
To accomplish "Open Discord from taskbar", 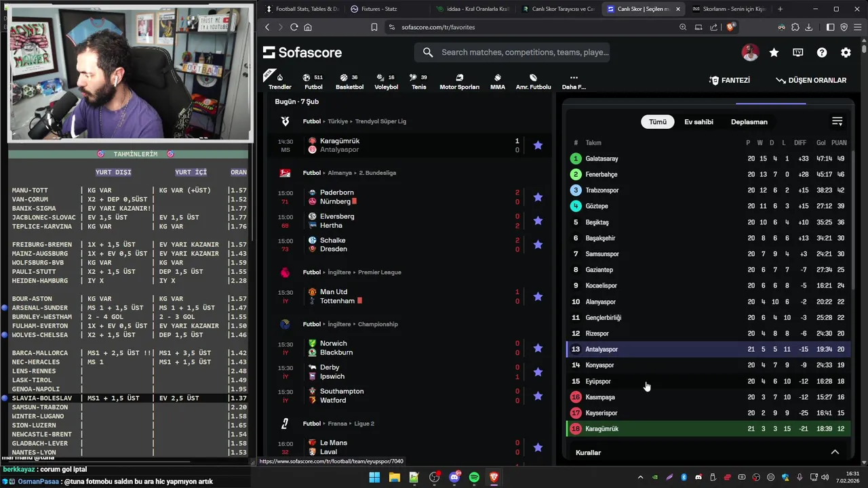I will point(454,477).
